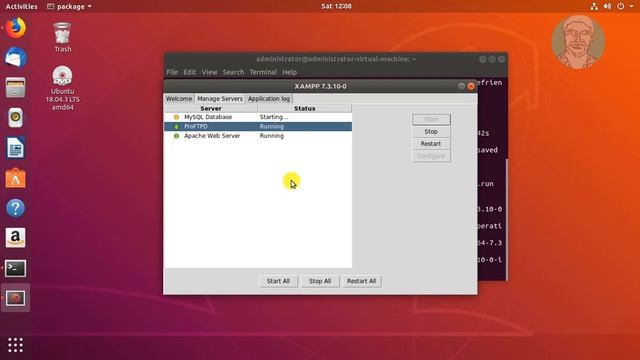Open Ubuntu 18.04.3 LTS DVD desktop icon
Image resolution: width=640 pixels, height=360 pixels.
point(62,88)
